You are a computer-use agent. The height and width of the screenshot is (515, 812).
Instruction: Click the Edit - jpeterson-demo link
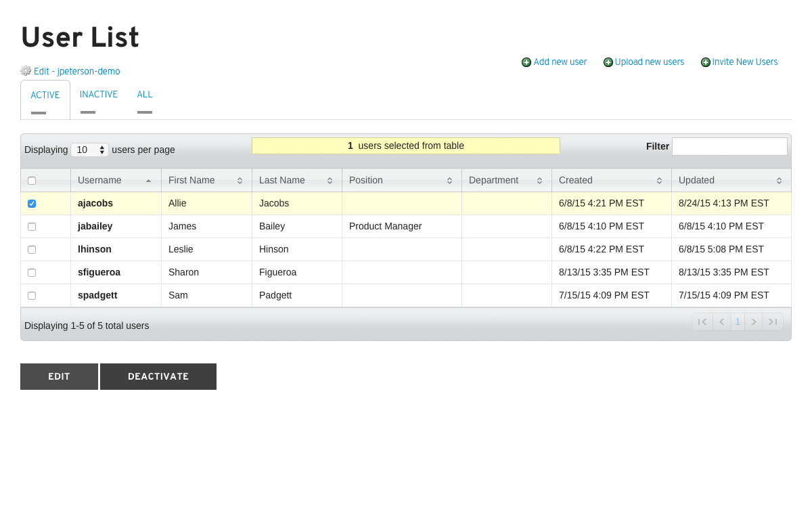[x=76, y=70]
